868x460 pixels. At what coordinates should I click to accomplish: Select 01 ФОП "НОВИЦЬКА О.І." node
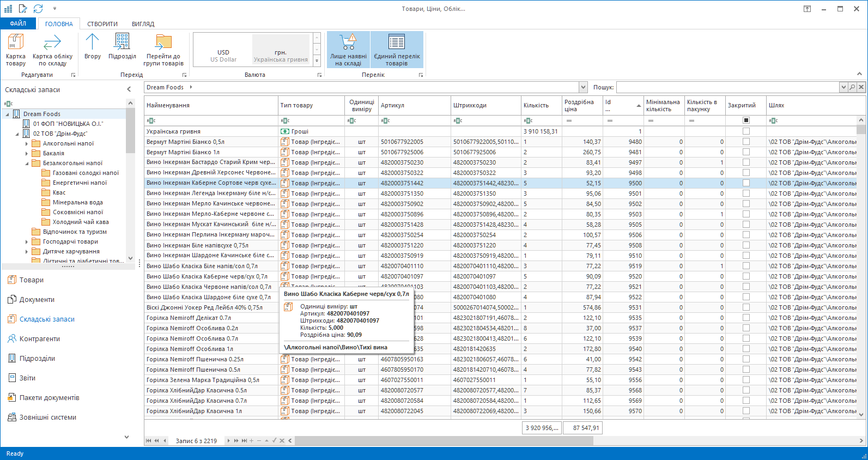tap(68, 124)
